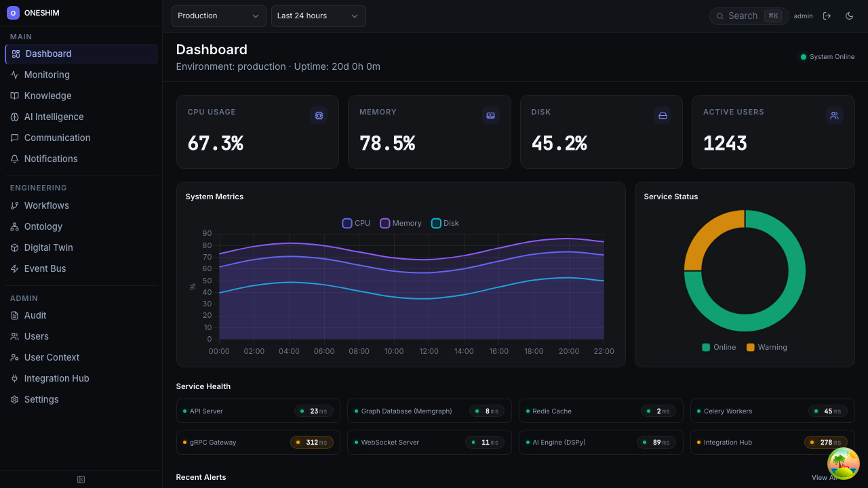This screenshot has width=868, height=488.
Task: Click the Active Users people icon
Action: [x=834, y=115]
